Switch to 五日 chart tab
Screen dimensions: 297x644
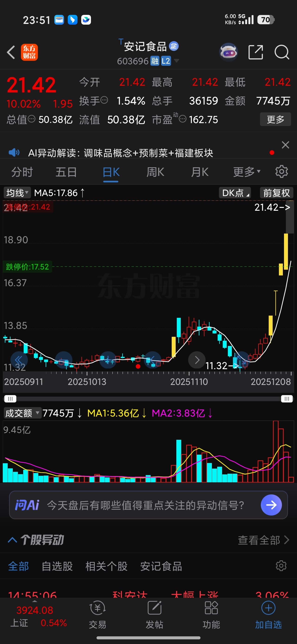66,172
